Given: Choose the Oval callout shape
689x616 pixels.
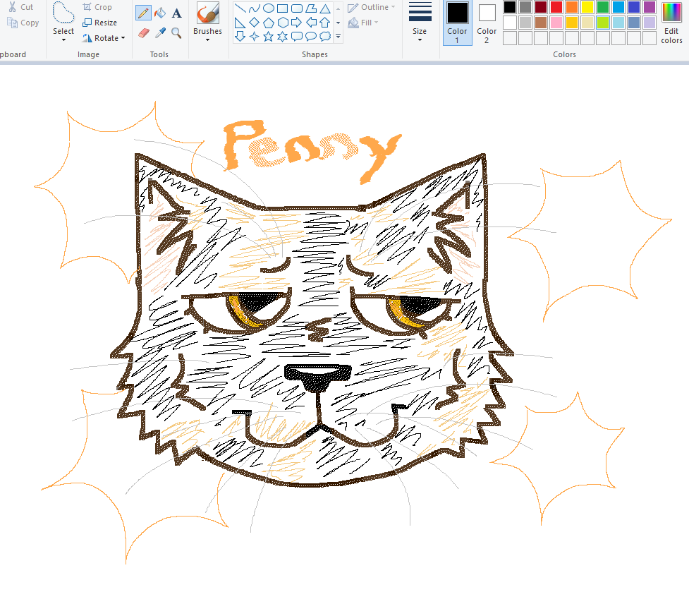Looking at the screenshot, I should point(311,37).
